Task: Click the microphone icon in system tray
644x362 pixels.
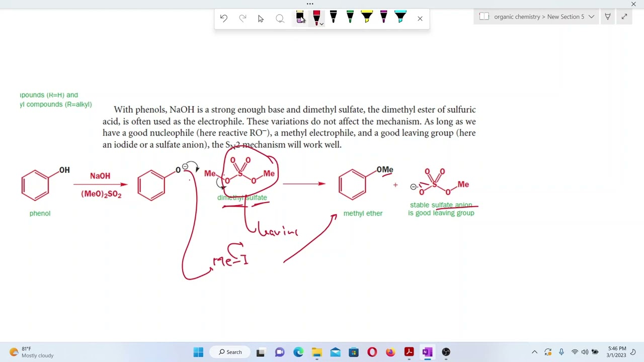Action: pyautogui.click(x=561, y=352)
